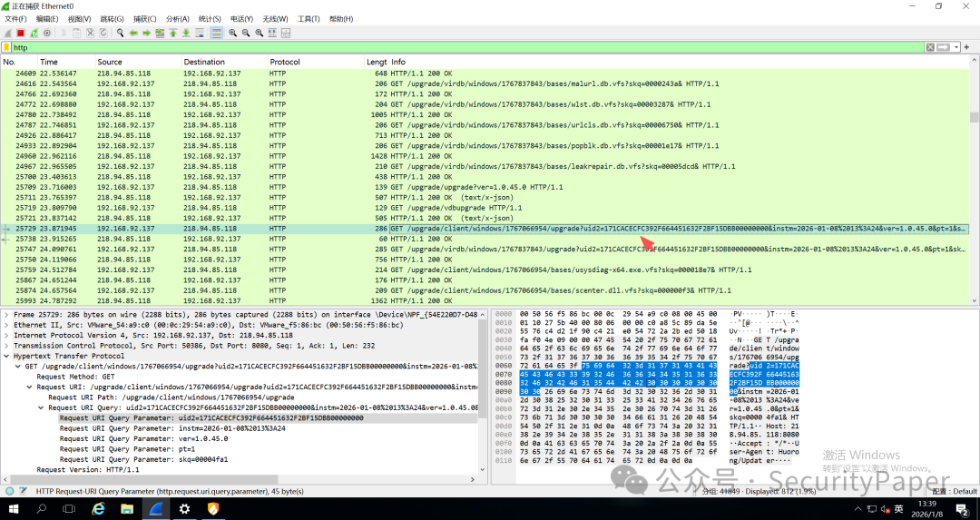Click packet details horizontal scrollbar

pyautogui.click(x=141, y=480)
